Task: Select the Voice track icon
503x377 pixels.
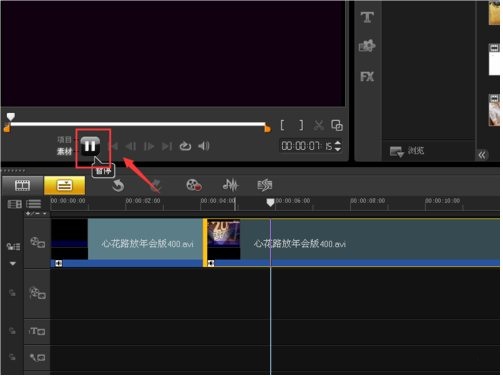Action: coord(37,358)
